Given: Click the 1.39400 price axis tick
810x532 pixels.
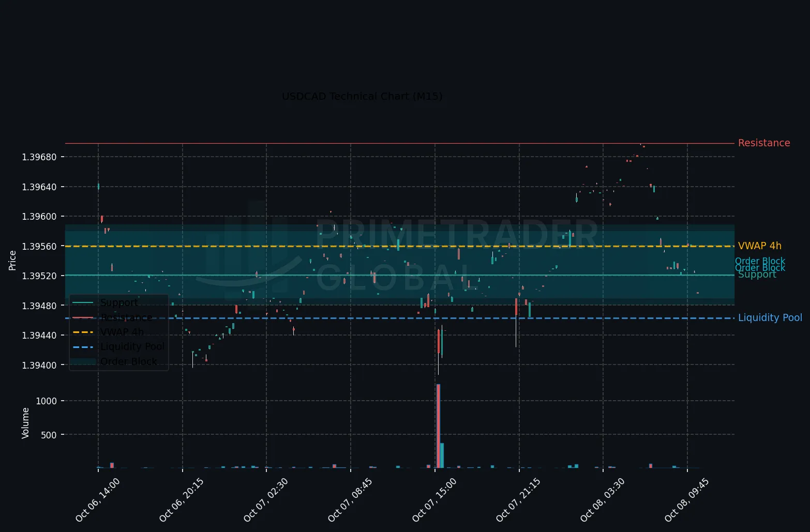Looking at the screenshot, I should point(39,366).
